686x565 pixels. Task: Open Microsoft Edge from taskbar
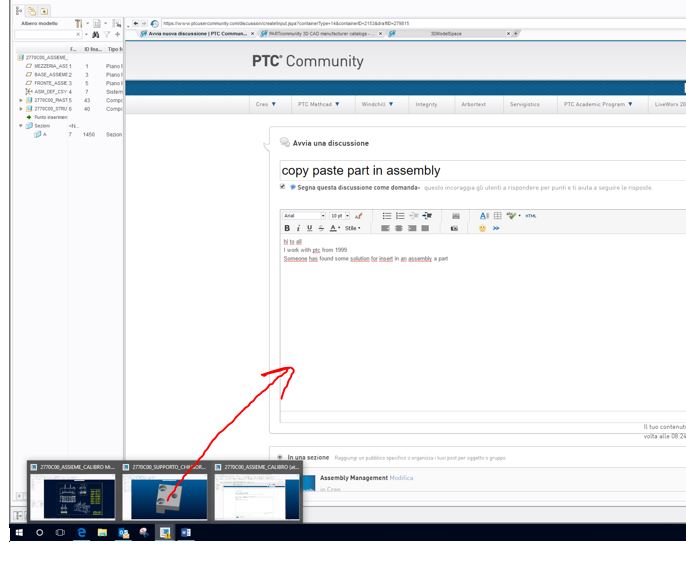pos(81,533)
